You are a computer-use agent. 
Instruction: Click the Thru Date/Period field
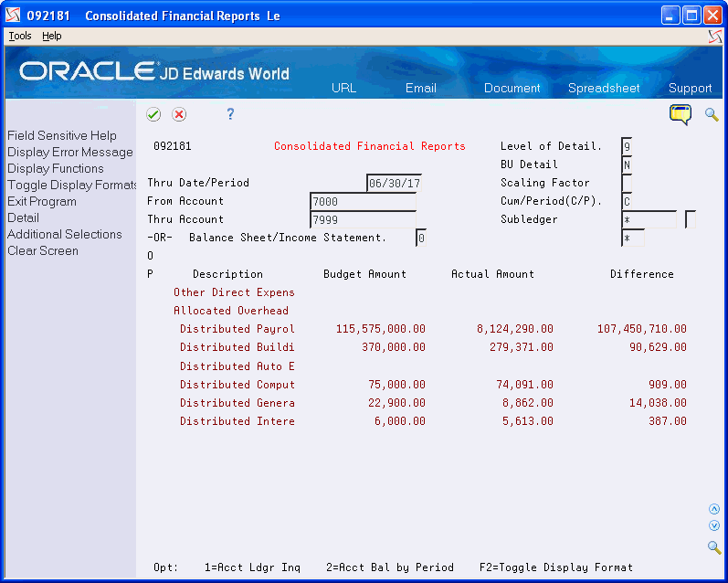pos(395,183)
